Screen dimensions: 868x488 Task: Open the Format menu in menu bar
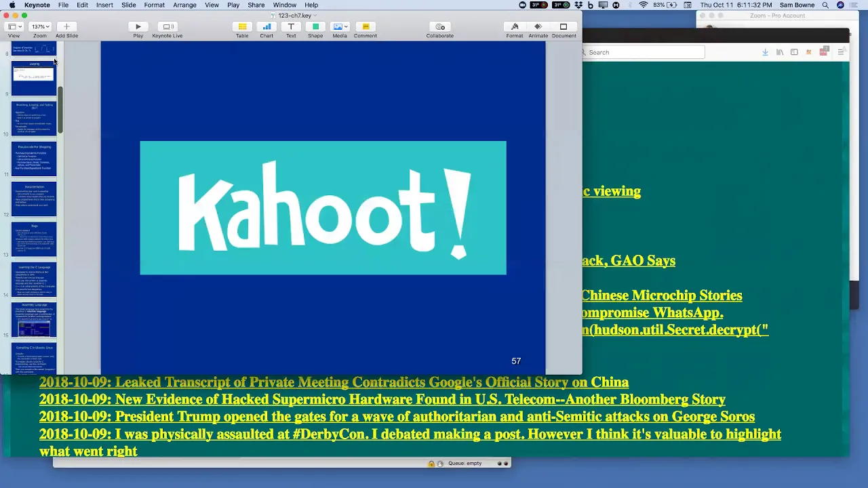coord(154,5)
